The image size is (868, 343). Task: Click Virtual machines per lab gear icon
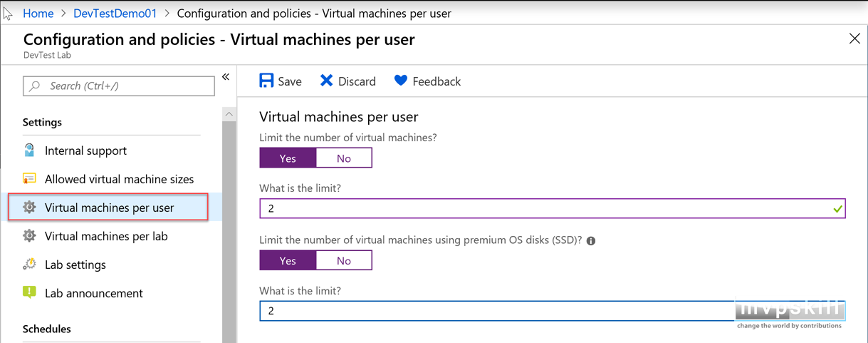click(29, 236)
